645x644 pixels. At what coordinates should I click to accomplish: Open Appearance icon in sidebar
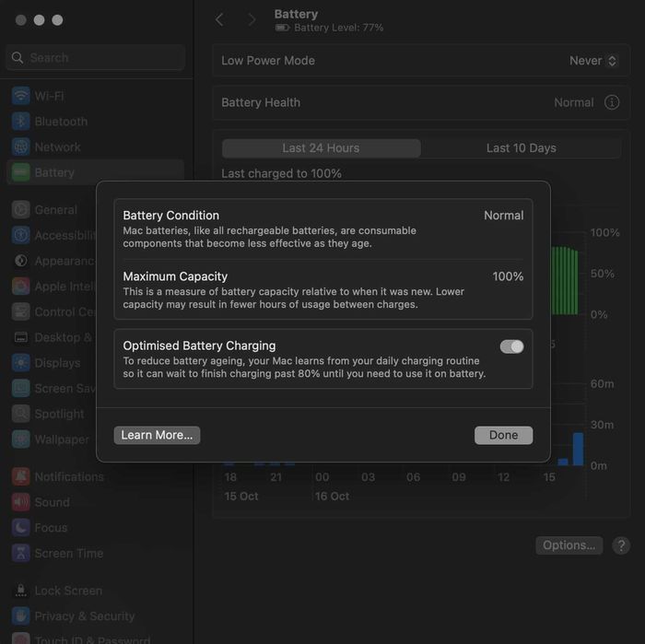pos(20,261)
